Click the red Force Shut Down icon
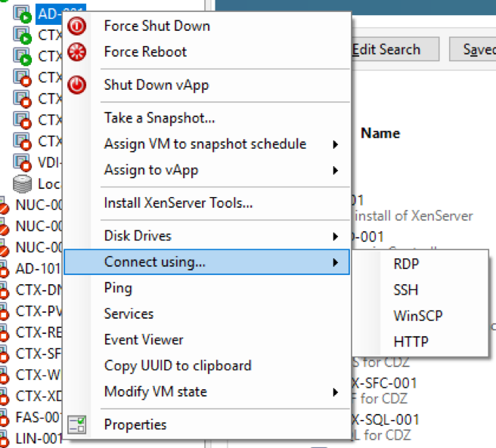 tap(77, 26)
